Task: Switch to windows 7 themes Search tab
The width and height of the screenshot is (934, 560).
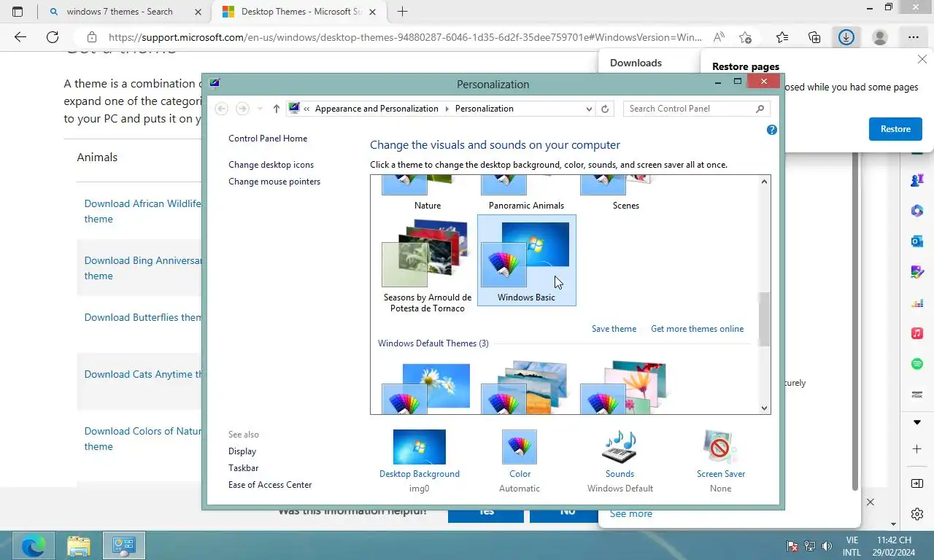Action: [120, 12]
